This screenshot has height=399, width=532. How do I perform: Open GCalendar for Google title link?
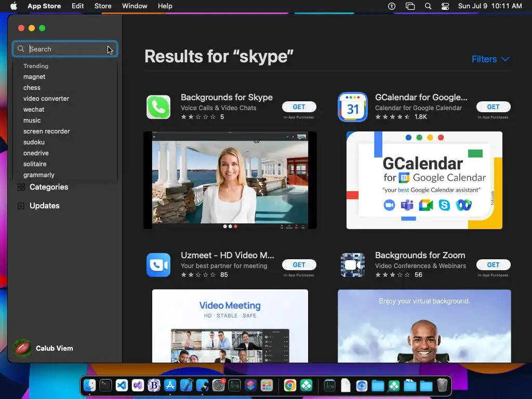pyautogui.click(x=421, y=97)
